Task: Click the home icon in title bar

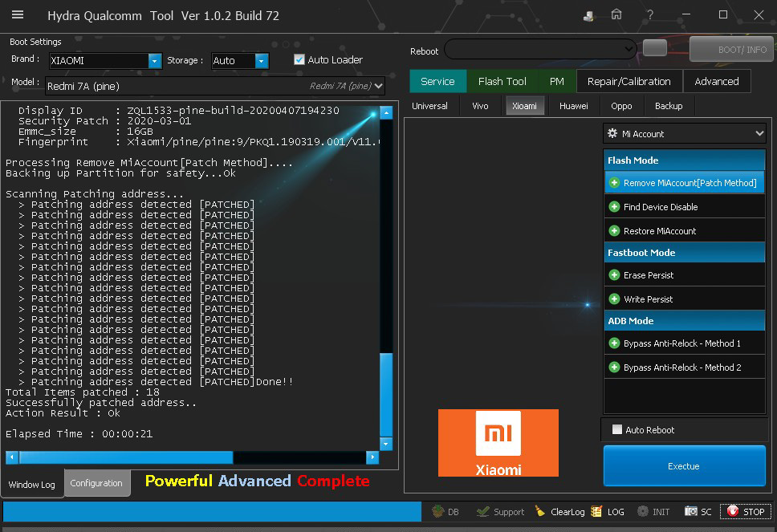Action: pos(616,15)
